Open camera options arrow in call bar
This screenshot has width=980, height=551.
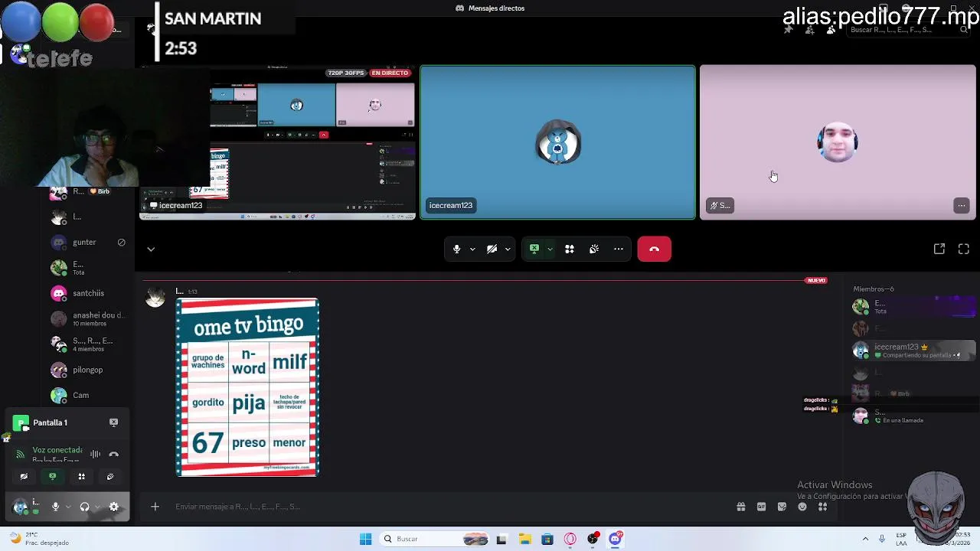(x=508, y=249)
